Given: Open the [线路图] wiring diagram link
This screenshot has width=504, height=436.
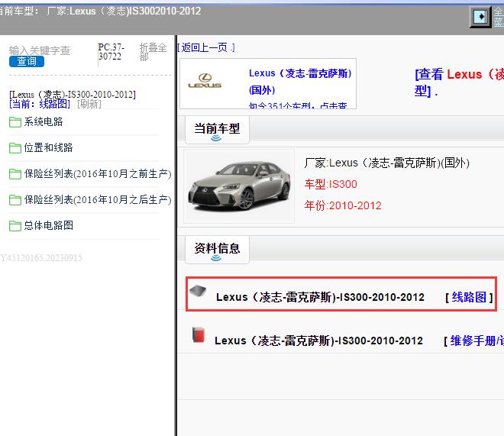Looking at the screenshot, I should [469, 298].
